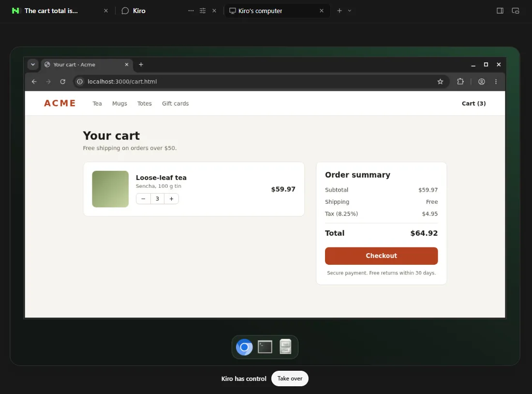Select the Kiro's computer tab

[x=260, y=11]
